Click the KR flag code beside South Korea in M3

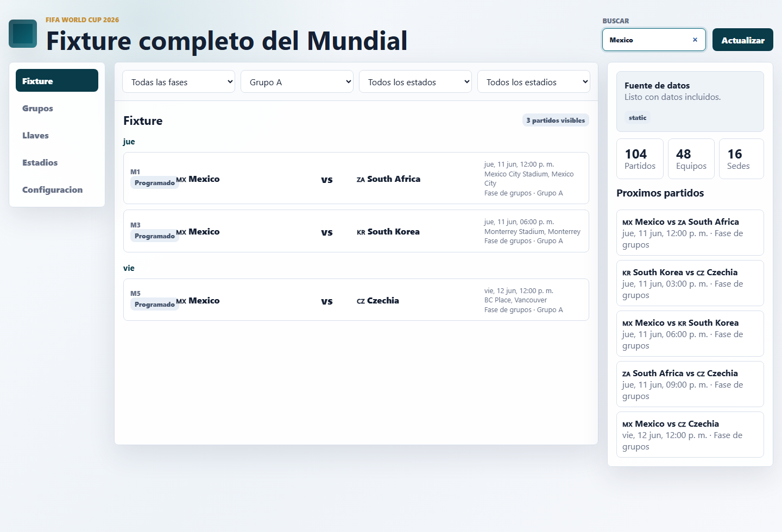361,232
